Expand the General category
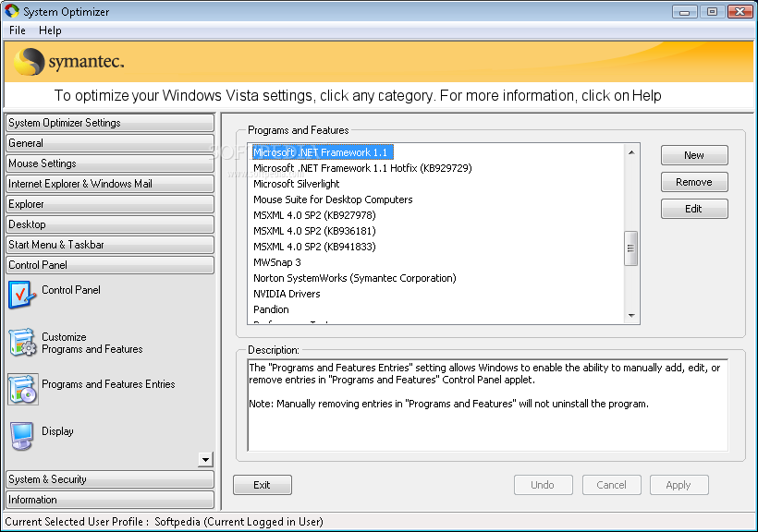This screenshot has width=758, height=532. click(110, 143)
